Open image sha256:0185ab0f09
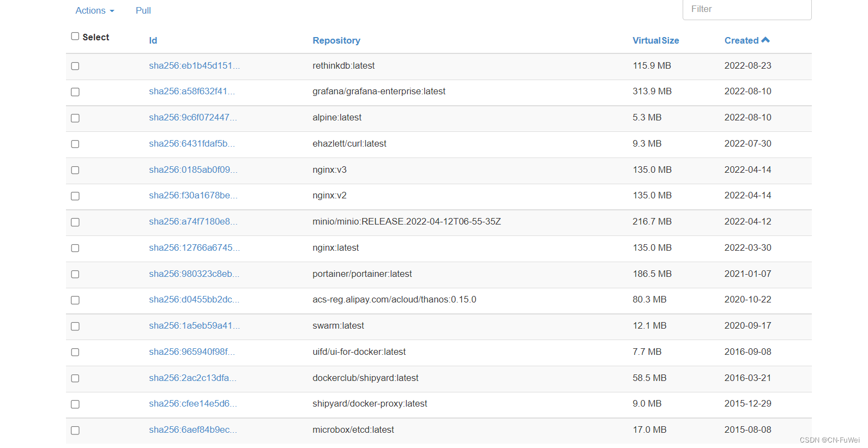The width and height of the screenshot is (868, 448). coord(193,169)
